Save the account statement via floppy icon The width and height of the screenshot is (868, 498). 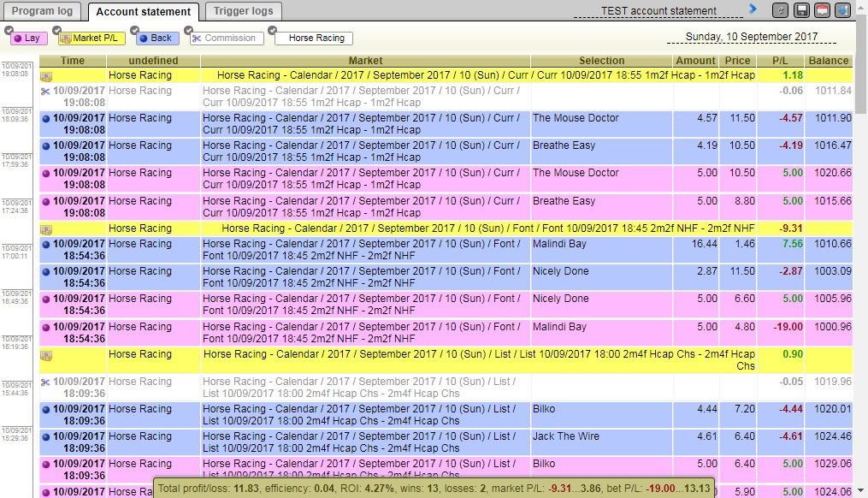[x=801, y=10]
